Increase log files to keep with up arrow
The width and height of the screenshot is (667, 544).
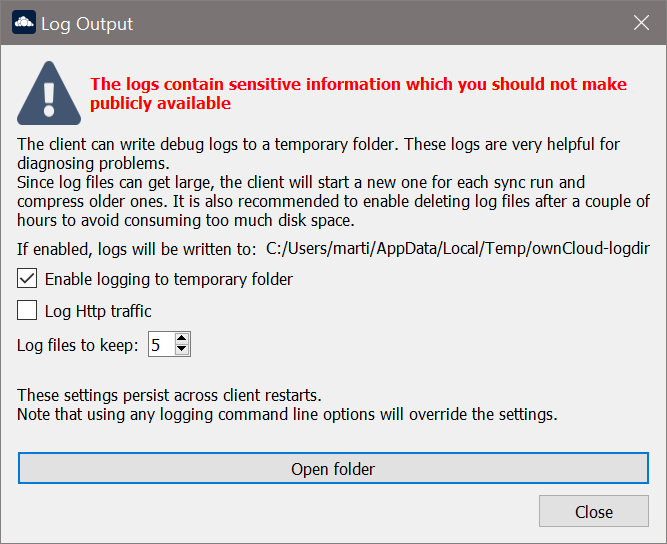tap(181, 340)
